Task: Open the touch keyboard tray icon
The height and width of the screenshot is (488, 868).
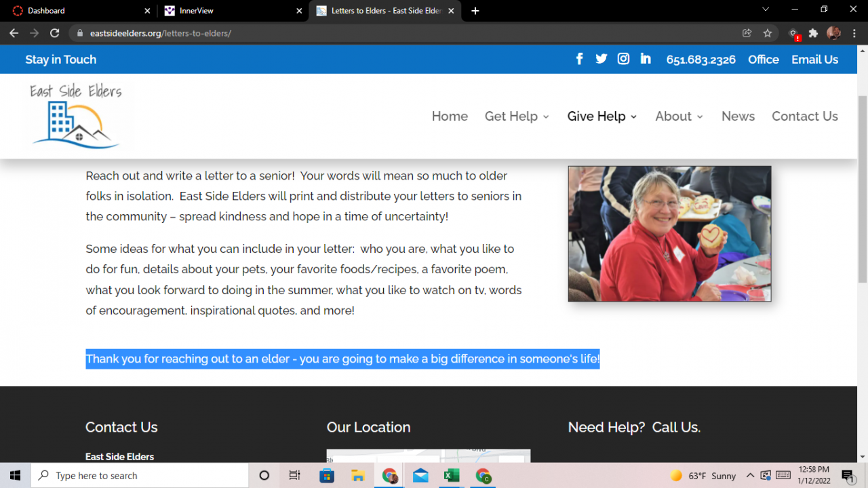Action: (783, 475)
